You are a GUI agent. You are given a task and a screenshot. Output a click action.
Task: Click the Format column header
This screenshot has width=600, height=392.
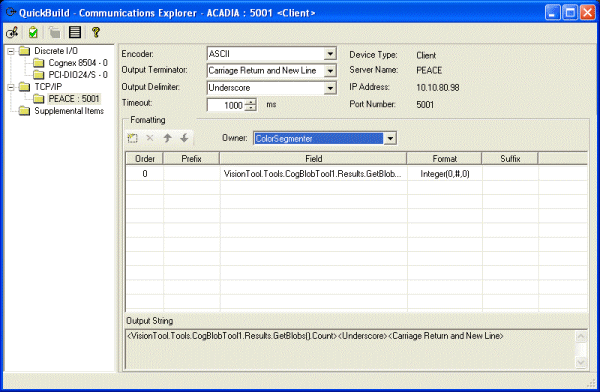point(444,158)
